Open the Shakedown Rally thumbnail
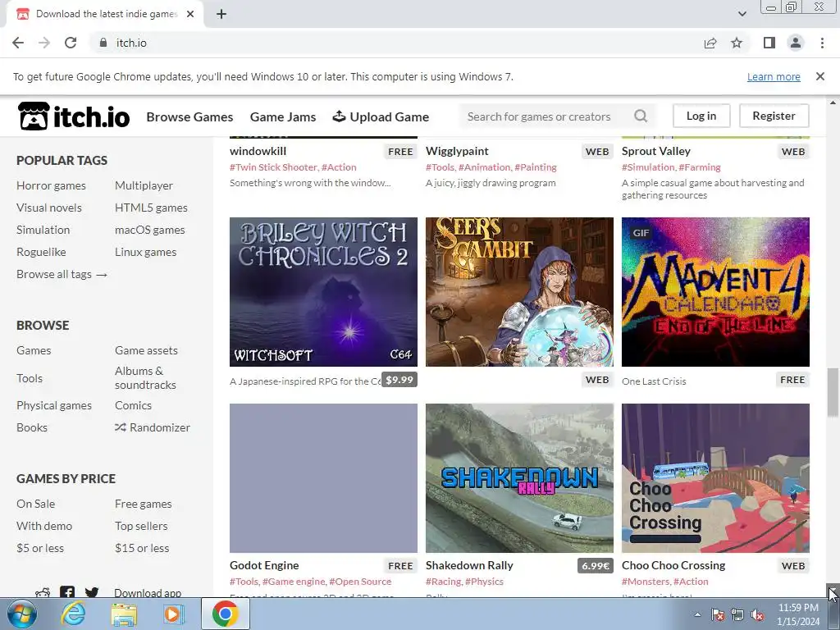Screen dimensions: 840x630 [519, 478]
